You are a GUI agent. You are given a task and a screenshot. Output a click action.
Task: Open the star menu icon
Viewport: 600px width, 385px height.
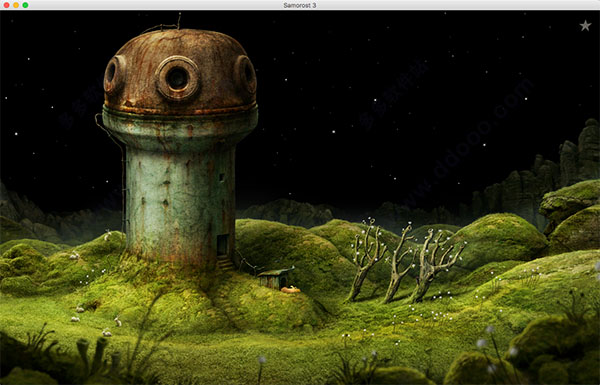tap(585, 26)
